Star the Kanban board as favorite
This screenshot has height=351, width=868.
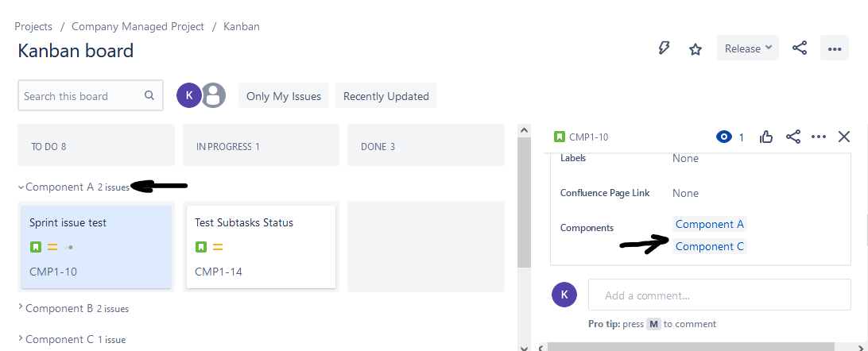[696, 49]
